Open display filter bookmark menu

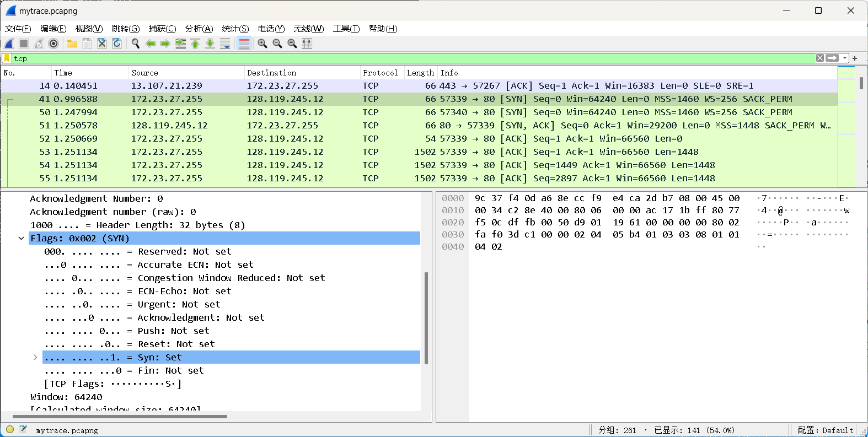[7, 58]
